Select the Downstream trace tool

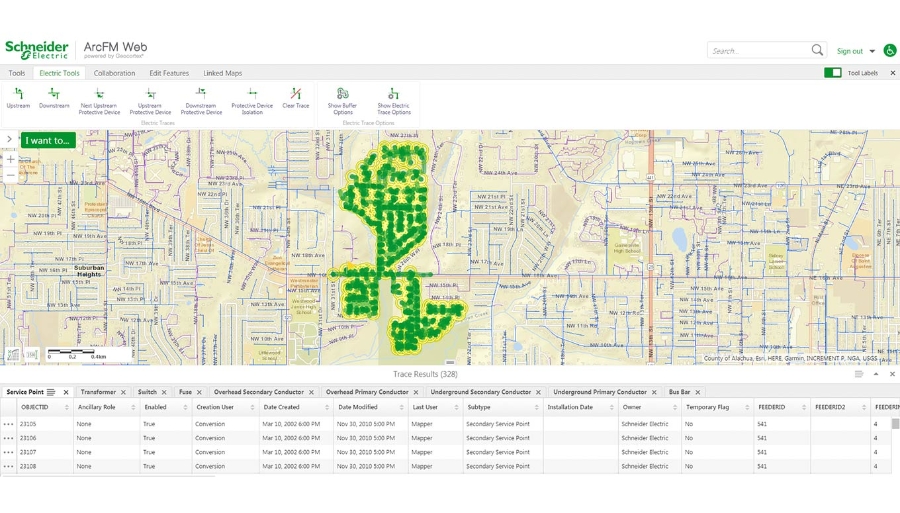(54, 98)
